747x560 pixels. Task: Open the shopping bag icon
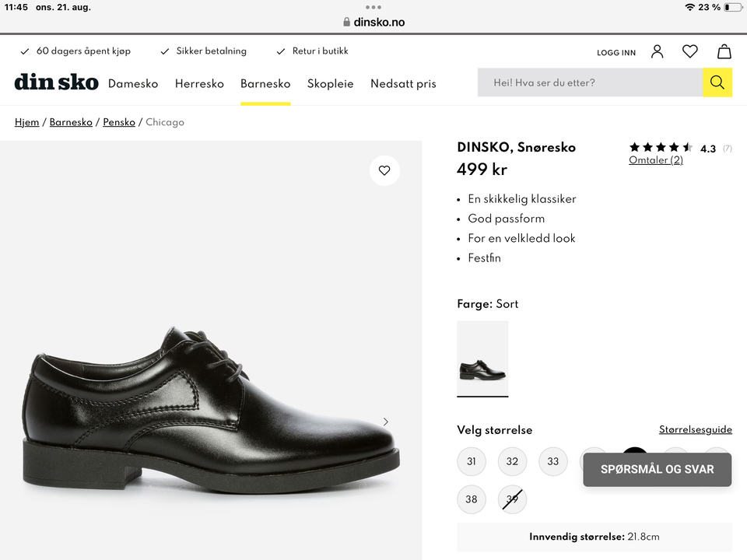coord(724,52)
